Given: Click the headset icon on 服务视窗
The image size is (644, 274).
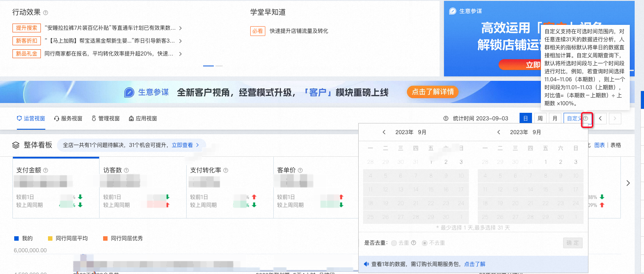Looking at the screenshot, I should coord(57,119).
